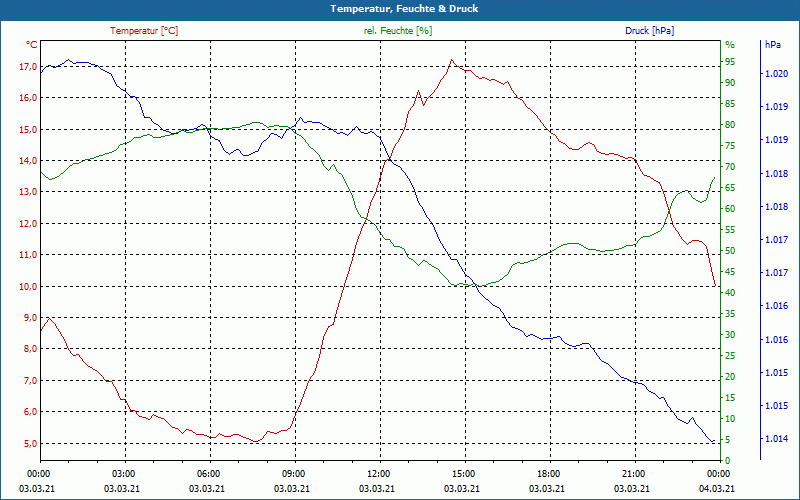
Task: Click the chart title "Temperatur, Feuchte & Druck"
Action: tap(404, 9)
